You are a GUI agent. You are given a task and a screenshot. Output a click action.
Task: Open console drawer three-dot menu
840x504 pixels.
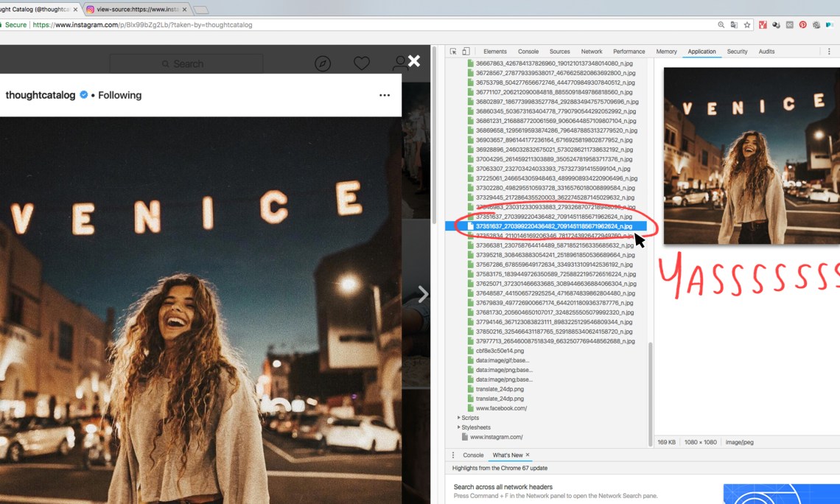(x=453, y=455)
